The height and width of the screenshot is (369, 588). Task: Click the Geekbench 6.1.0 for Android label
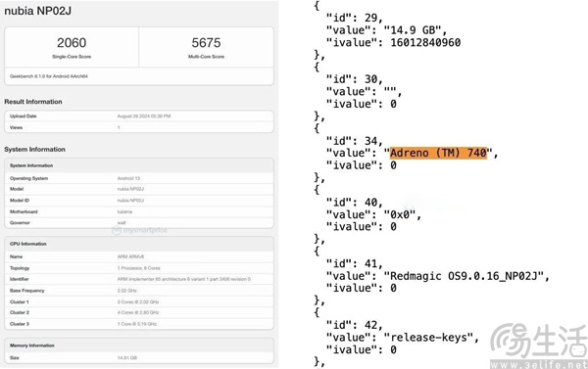pyautogui.click(x=48, y=76)
